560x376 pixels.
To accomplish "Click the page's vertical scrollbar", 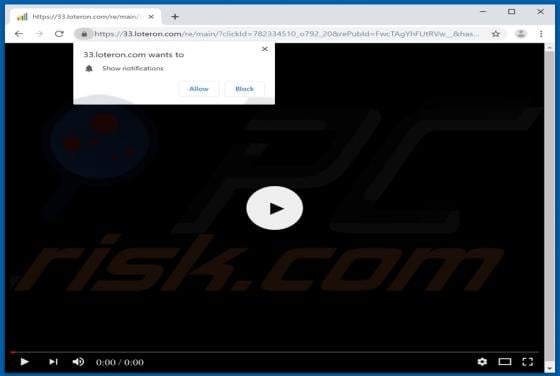I will [549, 207].
